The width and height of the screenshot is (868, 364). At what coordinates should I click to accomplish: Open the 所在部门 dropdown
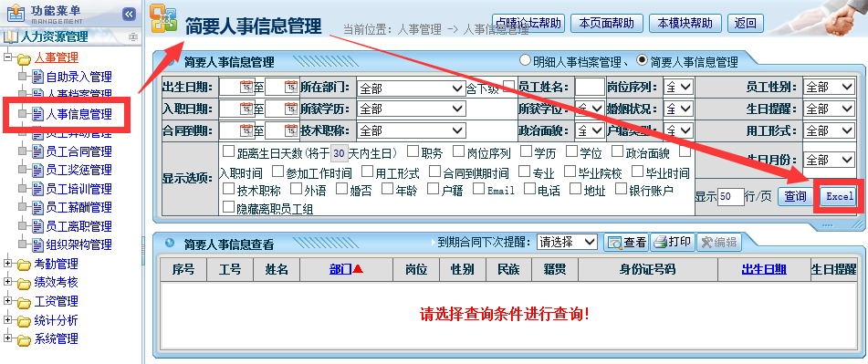point(411,88)
